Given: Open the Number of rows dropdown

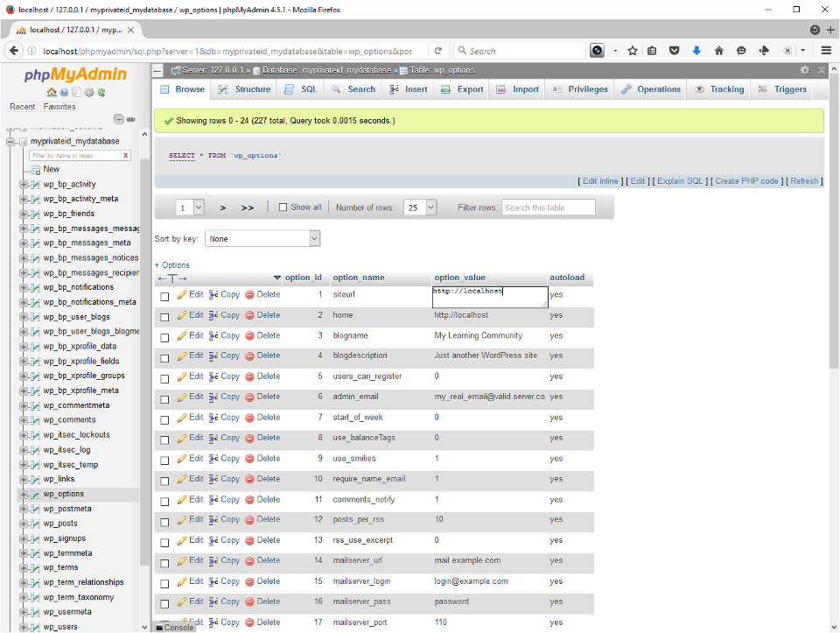Looking at the screenshot, I should pyautogui.click(x=421, y=207).
